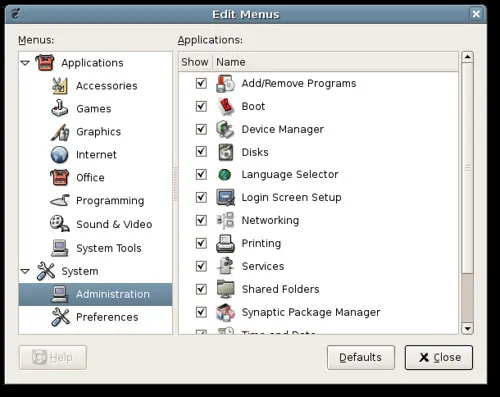The height and width of the screenshot is (397, 500).
Task: Click the GNOME foot icon in titlebar
Action: pyautogui.click(x=16, y=14)
